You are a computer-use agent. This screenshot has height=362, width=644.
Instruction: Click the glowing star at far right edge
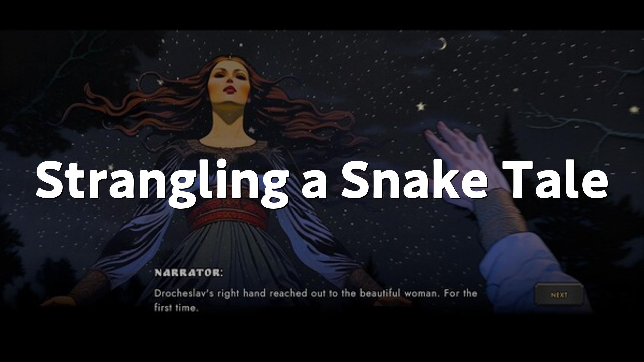click(634, 110)
